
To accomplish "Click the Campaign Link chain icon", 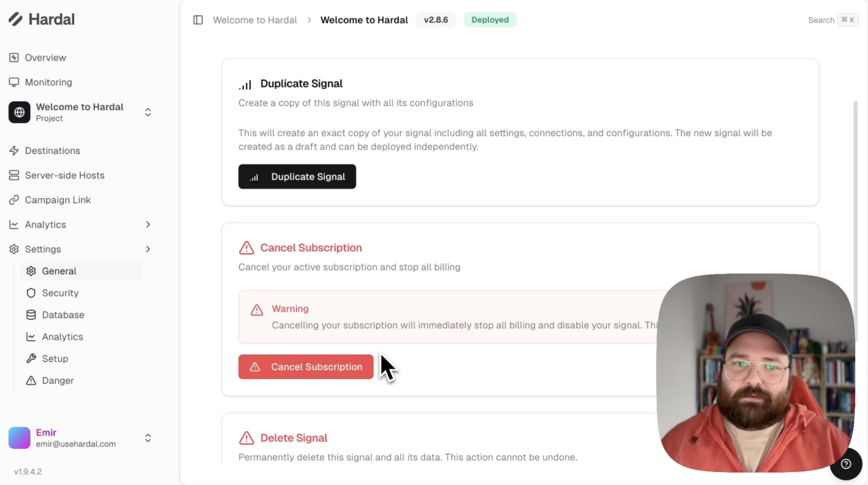I will point(14,200).
